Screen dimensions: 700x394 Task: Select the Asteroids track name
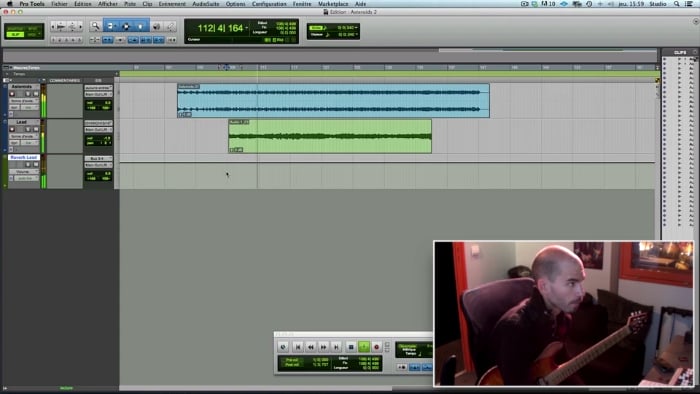click(22, 87)
